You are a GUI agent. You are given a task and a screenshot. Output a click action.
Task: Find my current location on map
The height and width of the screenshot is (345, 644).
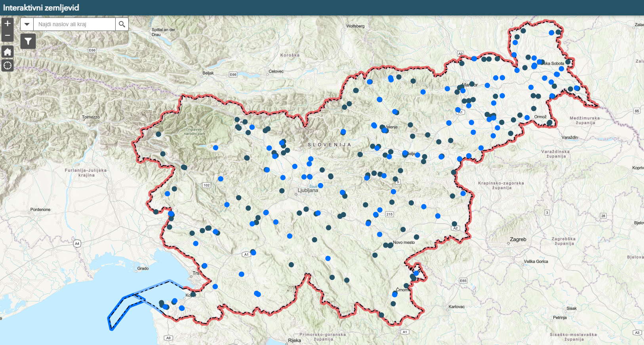[8, 65]
